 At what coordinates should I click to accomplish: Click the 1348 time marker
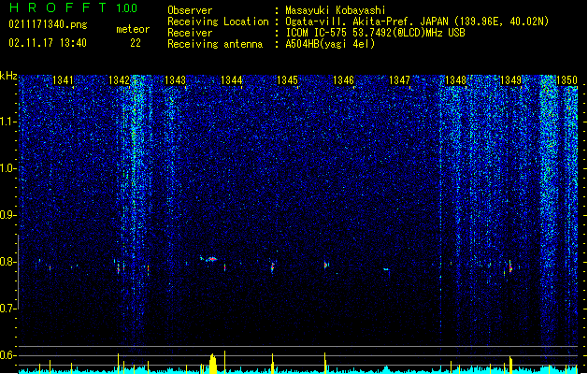[455, 80]
